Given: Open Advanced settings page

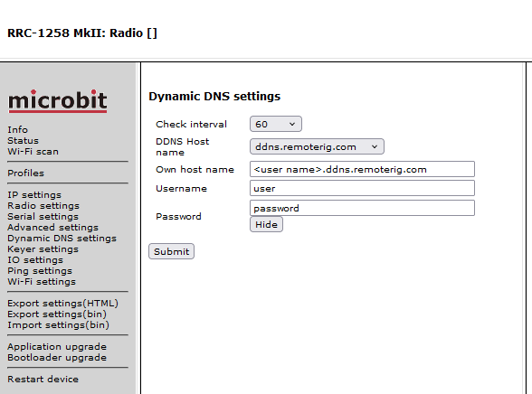Looking at the screenshot, I should [x=52, y=228].
